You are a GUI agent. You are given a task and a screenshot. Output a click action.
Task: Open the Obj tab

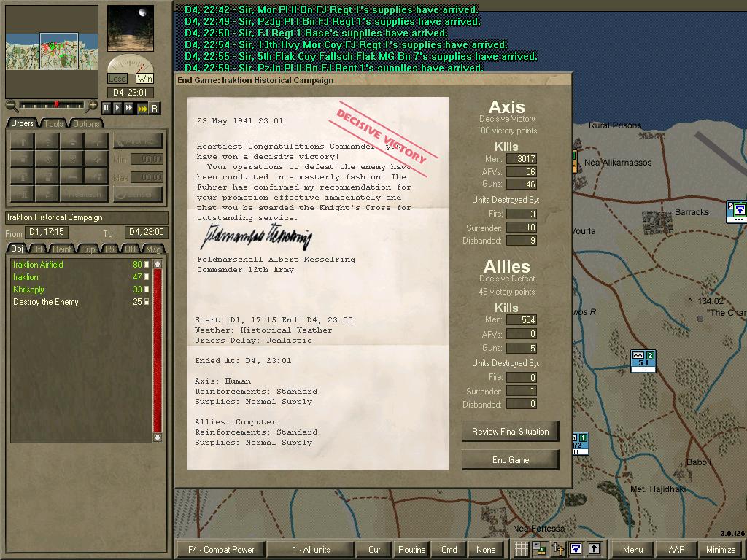click(18, 248)
